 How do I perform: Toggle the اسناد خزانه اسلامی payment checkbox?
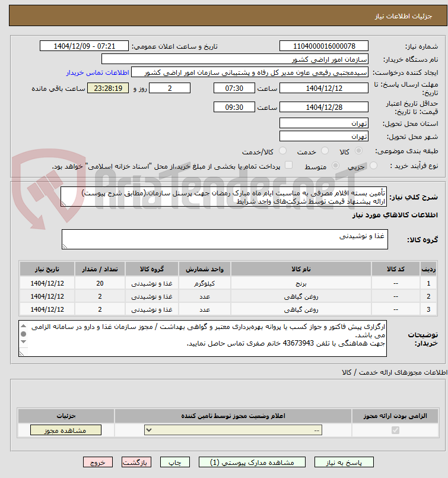(288, 165)
